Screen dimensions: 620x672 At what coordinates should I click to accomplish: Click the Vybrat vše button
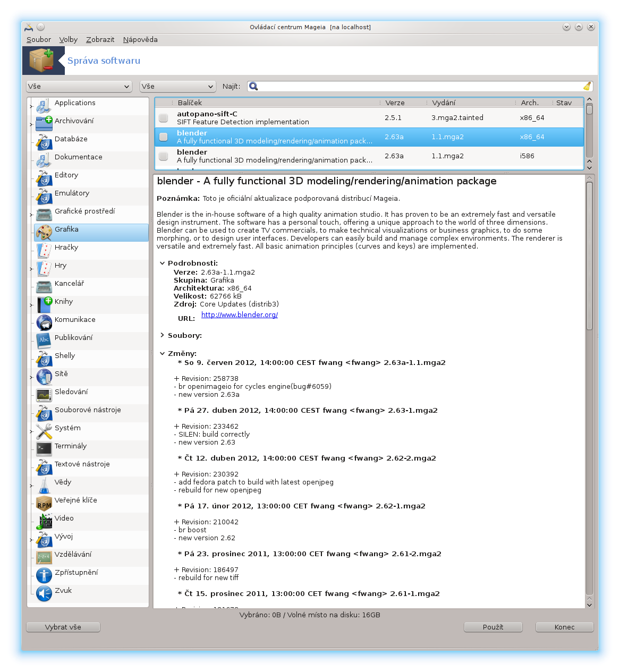[x=63, y=627]
